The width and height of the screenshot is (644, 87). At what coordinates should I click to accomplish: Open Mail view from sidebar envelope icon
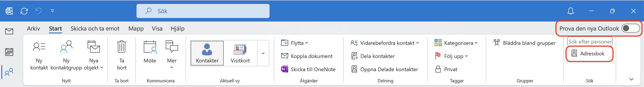pos(9,31)
